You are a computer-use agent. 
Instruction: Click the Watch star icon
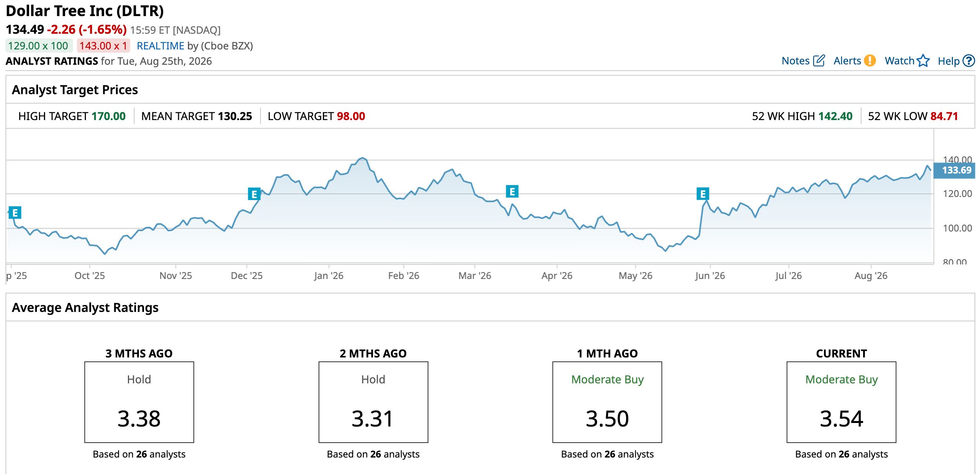point(924,61)
